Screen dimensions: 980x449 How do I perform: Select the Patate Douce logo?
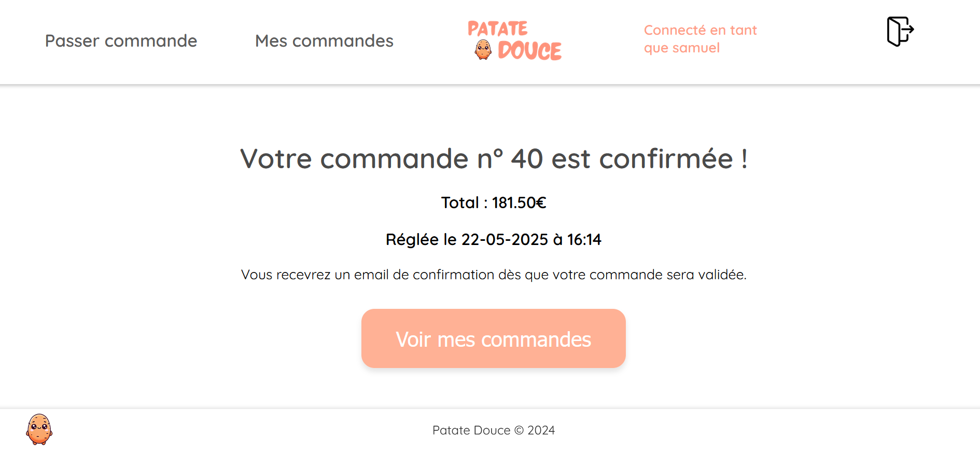coord(514,40)
